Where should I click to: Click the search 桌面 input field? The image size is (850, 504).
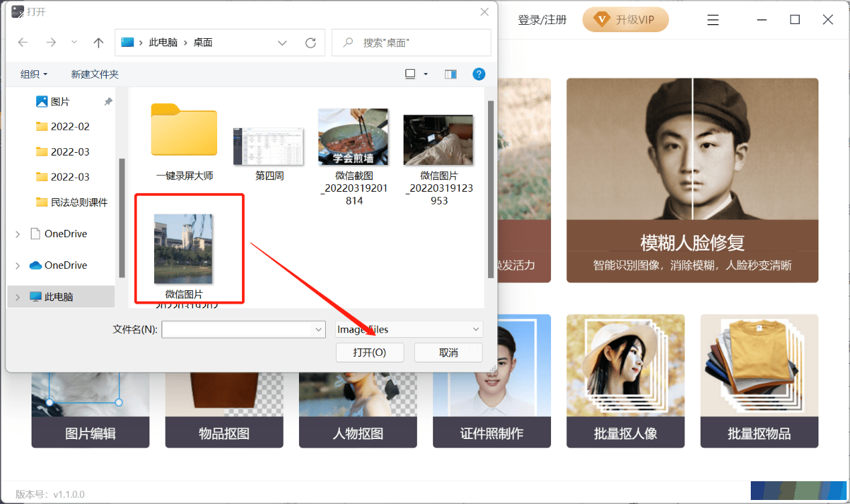[412, 42]
